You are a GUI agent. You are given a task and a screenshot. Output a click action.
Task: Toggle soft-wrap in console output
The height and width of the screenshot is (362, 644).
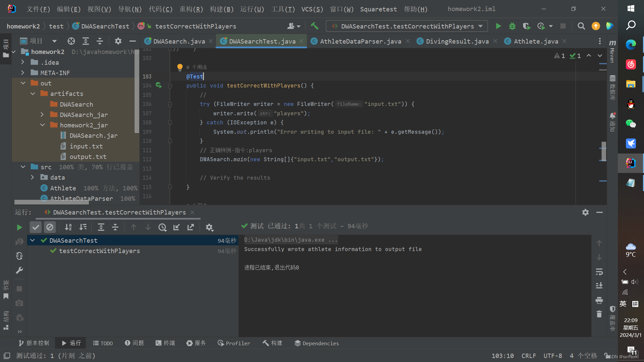tap(599, 272)
